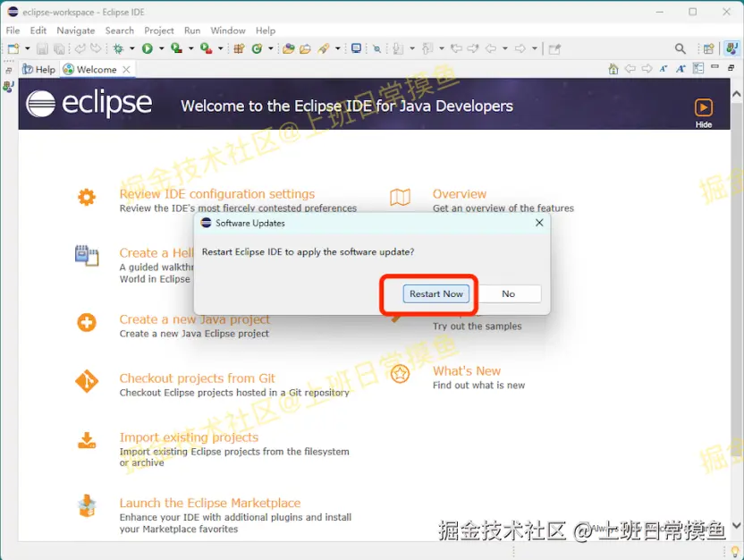The width and height of the screenshot is (744, 560).
Task: Close the Software Updates dialog
Action: (539, 223)
